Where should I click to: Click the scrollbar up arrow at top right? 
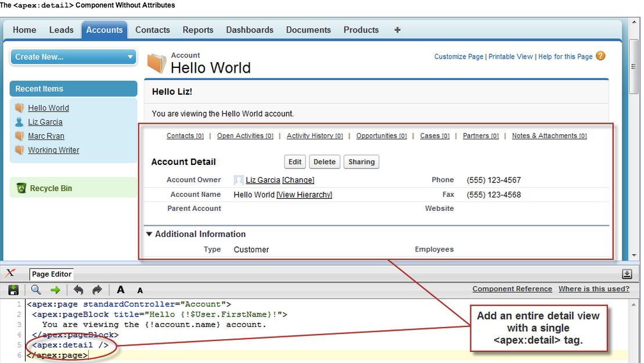tap(634, 21)
